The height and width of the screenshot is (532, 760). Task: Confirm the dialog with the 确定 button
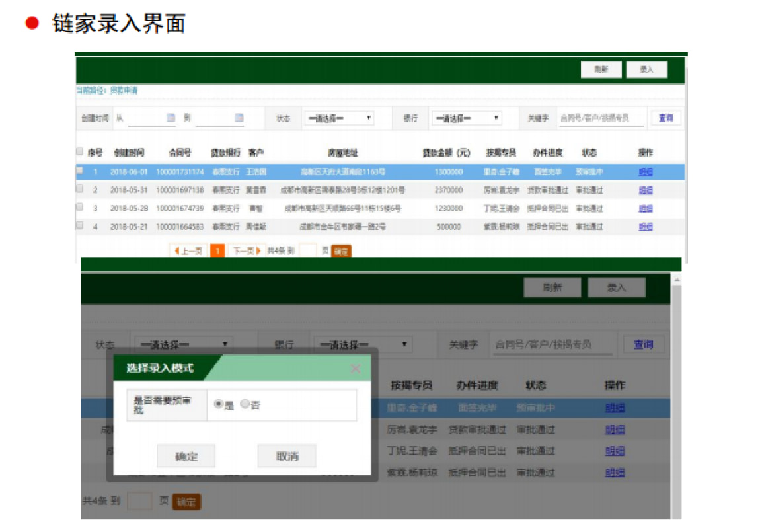click(x=186, y=456)
